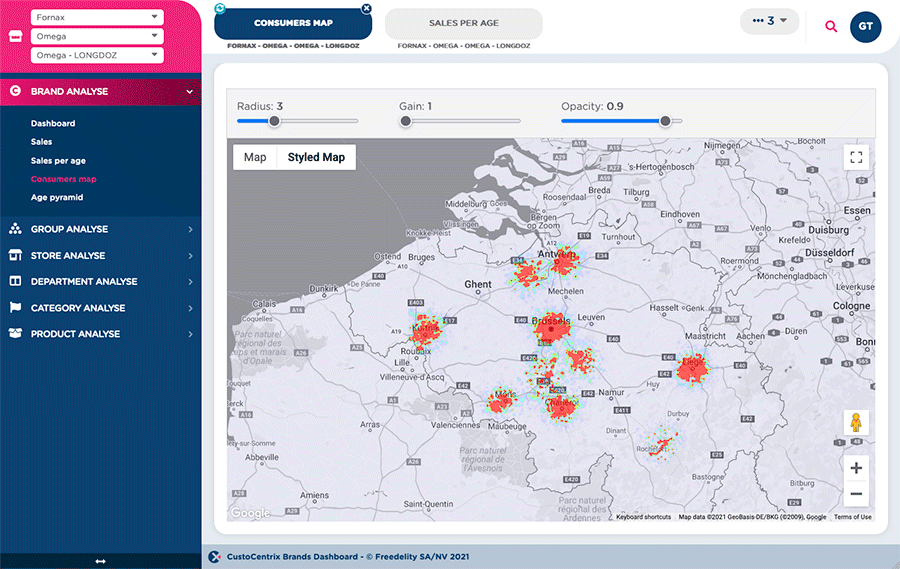The width and height of the screenshot is (900, 569).
Task: Click the magnifying glass search icon
Action: tap(831, 27)
